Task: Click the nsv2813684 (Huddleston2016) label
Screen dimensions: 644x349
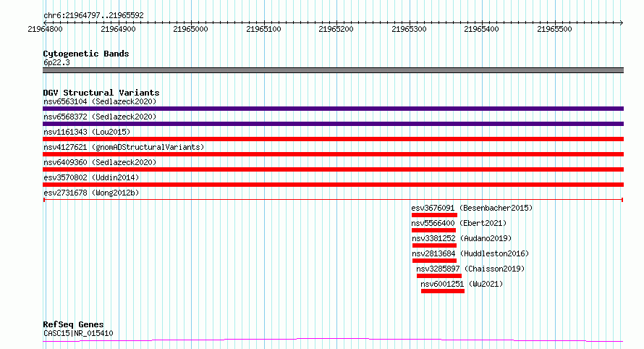Action: coord(470,253)
